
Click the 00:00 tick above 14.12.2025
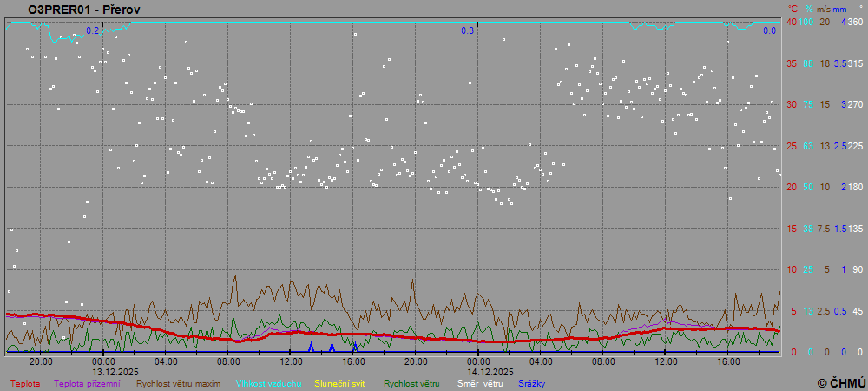[x=478, y=361]
